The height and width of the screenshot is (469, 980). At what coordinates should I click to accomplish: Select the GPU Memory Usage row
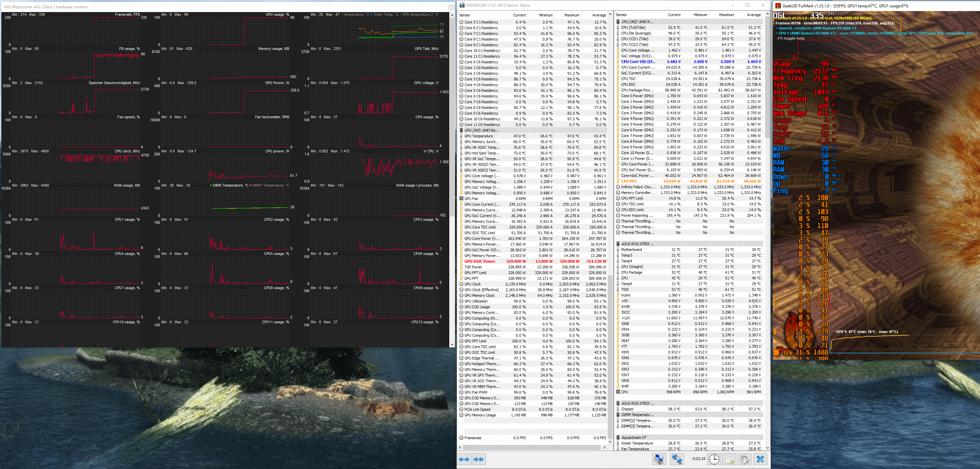(533, 415)
